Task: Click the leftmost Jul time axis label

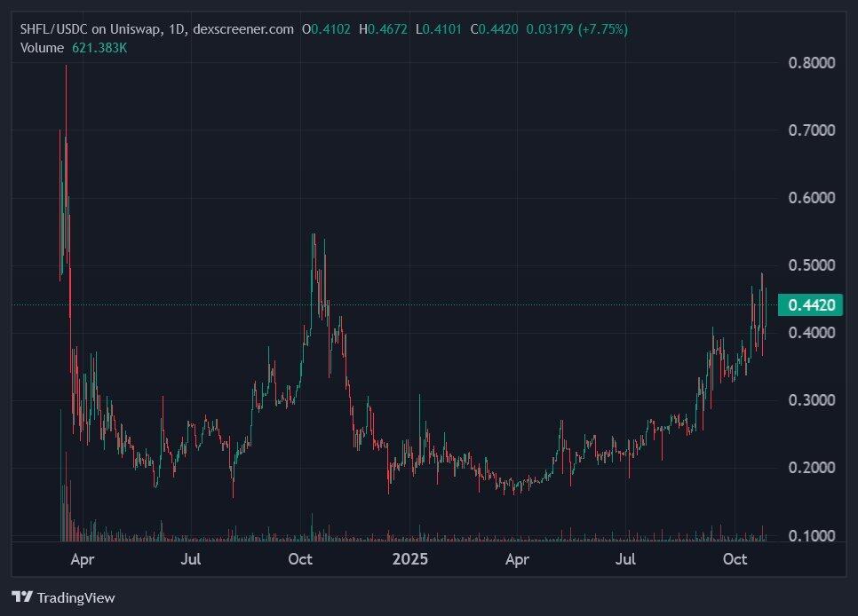Action: [191, 559]
